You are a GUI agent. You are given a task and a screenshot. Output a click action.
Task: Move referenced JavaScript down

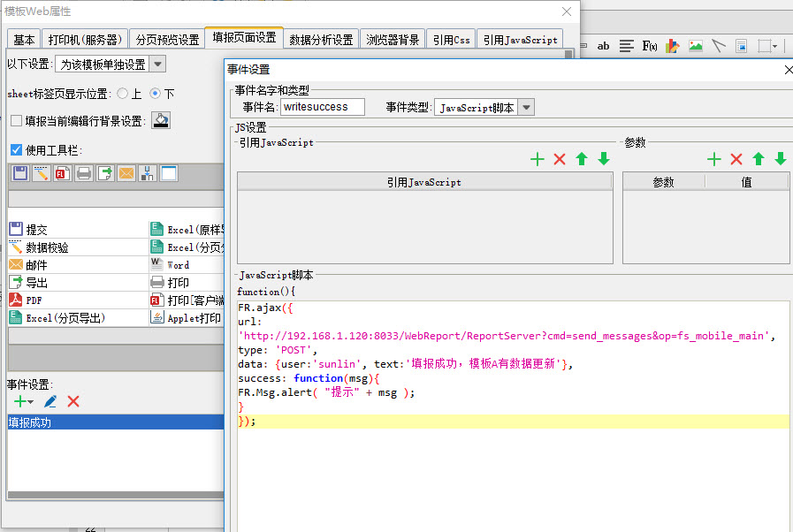[x=604, y=159]
